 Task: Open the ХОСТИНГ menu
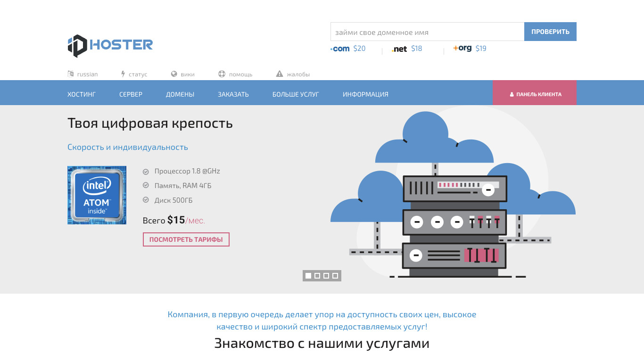(x=82, y=94)
